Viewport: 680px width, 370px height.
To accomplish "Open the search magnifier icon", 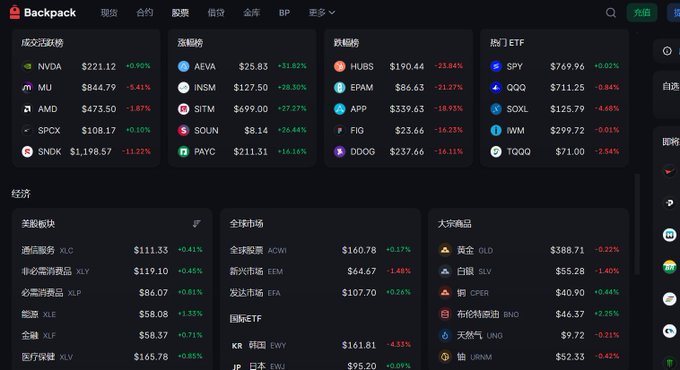I will (611, 13).
